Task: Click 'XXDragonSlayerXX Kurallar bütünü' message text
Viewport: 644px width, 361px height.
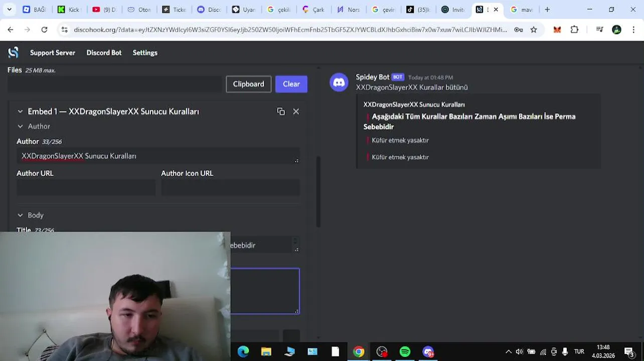Action: (412, 87)
